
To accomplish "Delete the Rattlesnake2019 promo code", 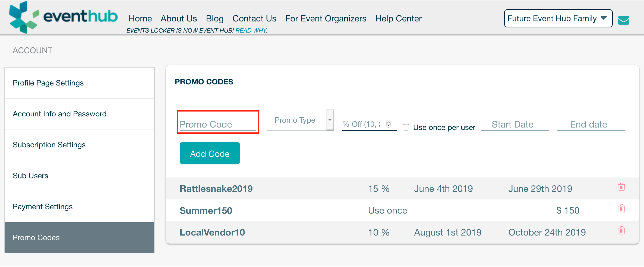I will (621, 187).
